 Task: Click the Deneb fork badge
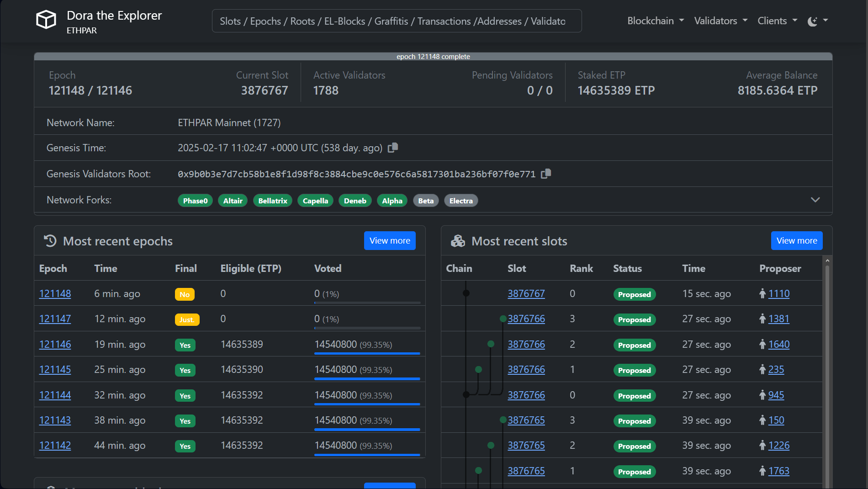[355, 201]
